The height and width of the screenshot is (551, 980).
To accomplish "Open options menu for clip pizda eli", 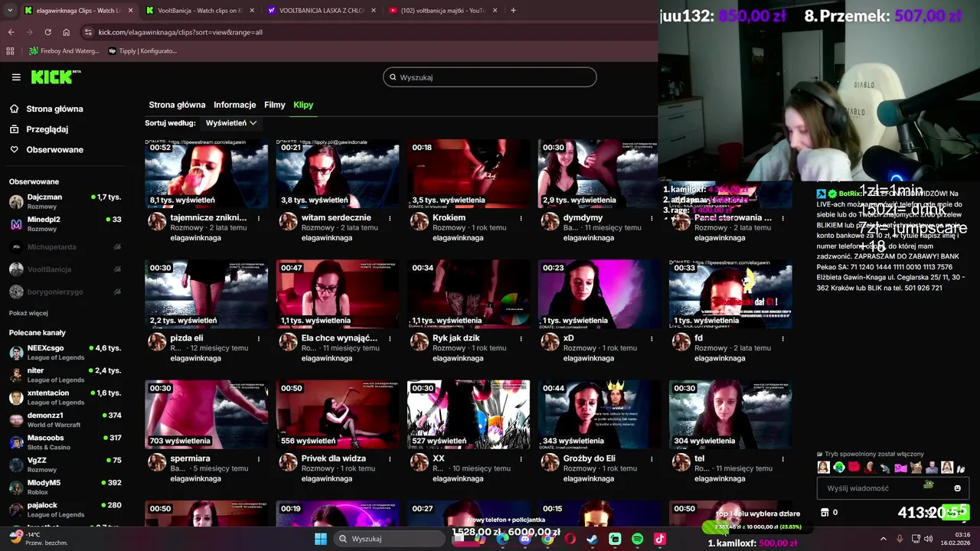I will [x=259, y=338].
